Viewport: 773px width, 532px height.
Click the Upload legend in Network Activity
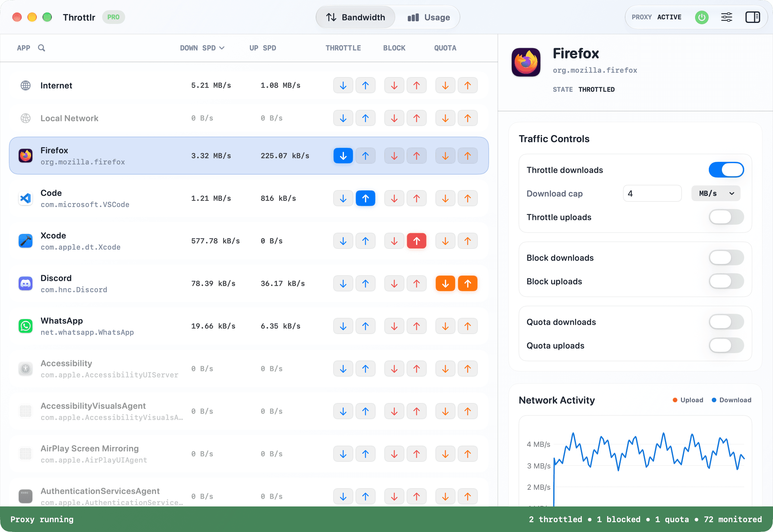(x=688, y=400)
